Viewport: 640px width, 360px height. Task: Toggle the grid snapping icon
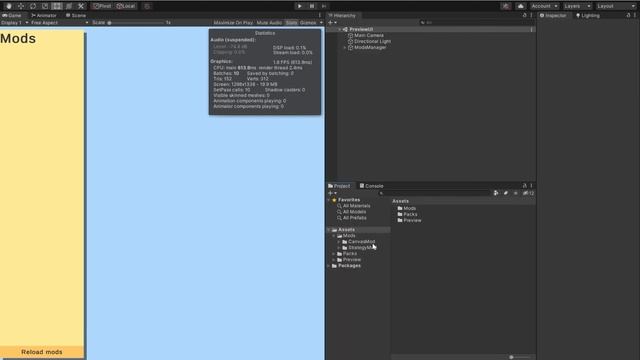point(147,6)
